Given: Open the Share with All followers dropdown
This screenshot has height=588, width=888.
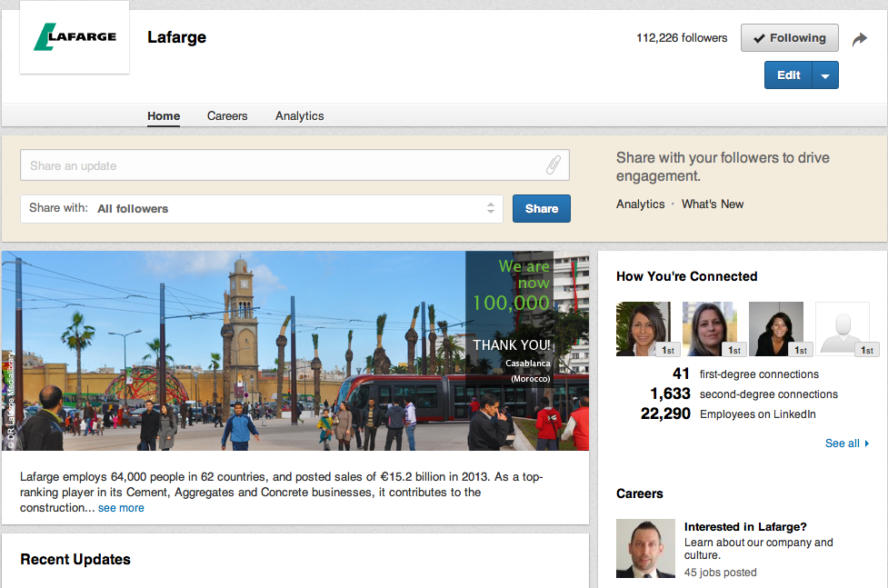Looking at the screenshot, I should [262, 208].
